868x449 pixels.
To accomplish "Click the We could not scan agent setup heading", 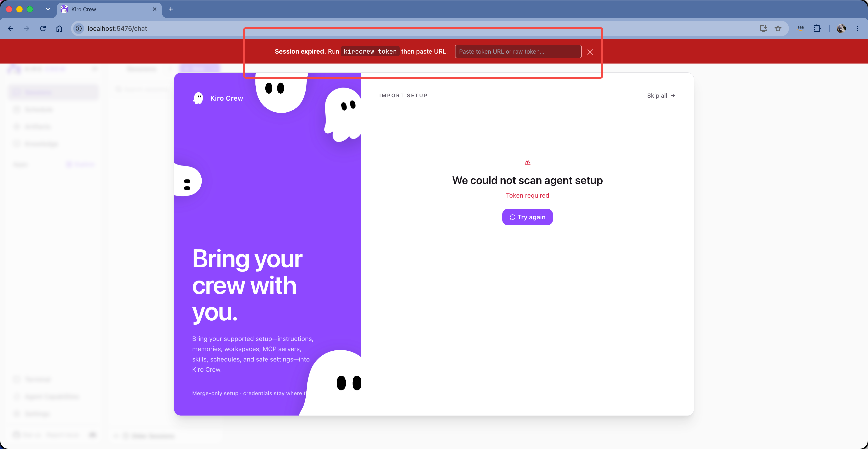I will tap(527, 180).
